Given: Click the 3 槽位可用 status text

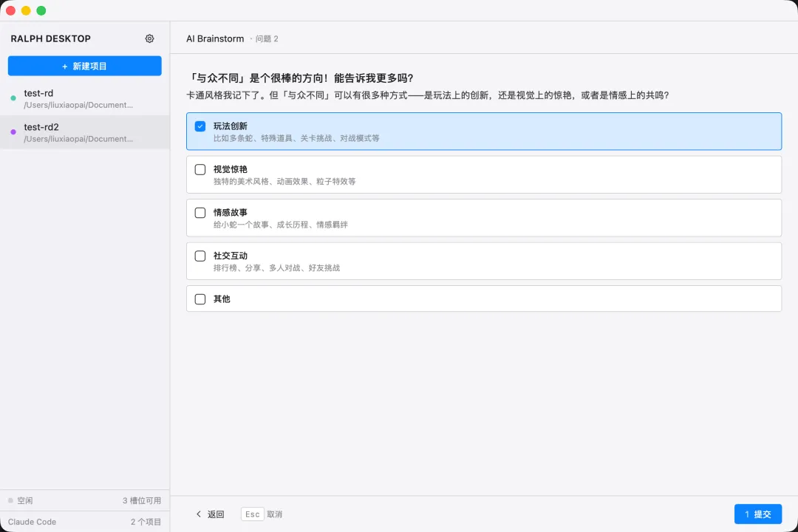Looking at the screenshot, I should point(141,501).
